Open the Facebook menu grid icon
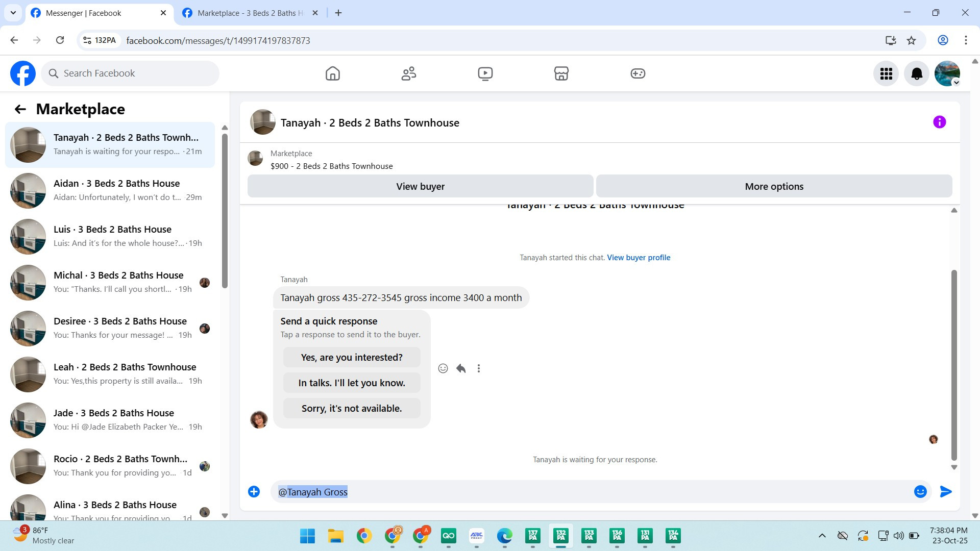Image resolution: width=980 pixels, height=551 pixels. pyautogui.click(x=886, y=73)
